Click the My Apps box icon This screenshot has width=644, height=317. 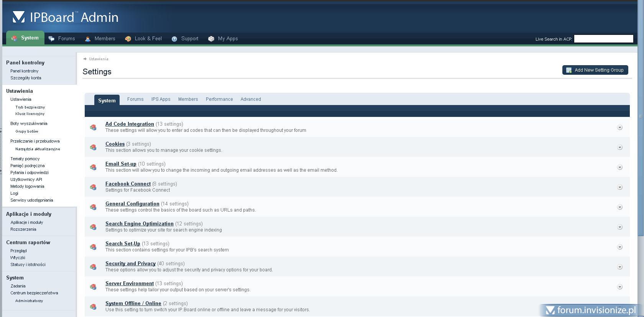point(211,39)
